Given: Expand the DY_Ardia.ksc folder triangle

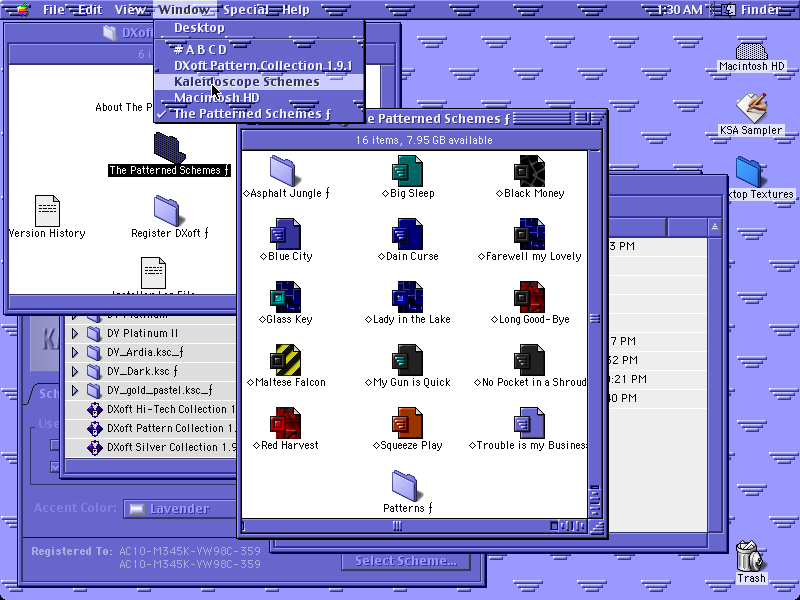Looking at the screenshot, I should 74,353.
